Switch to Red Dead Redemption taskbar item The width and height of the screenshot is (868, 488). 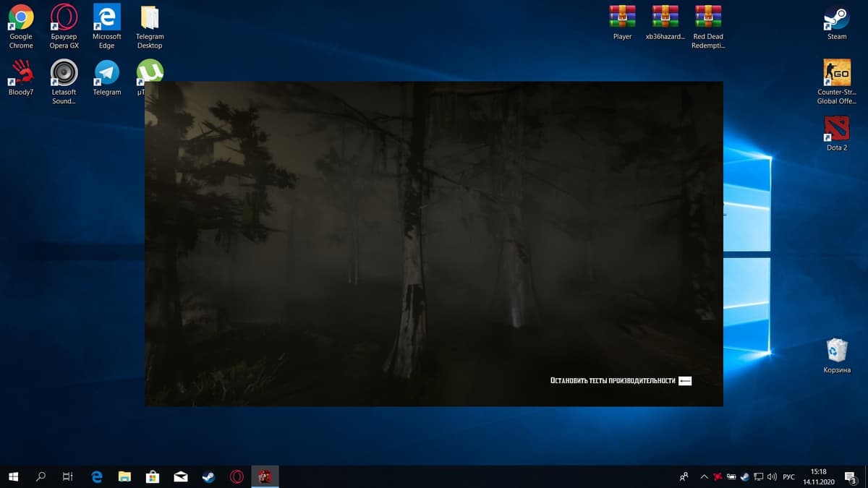(x=265, y=476)
